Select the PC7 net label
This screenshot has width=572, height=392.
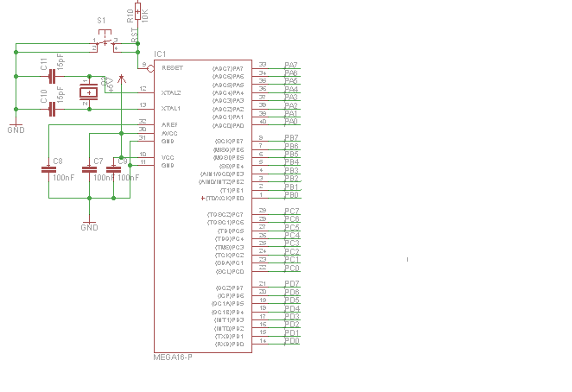pos(292,212)
